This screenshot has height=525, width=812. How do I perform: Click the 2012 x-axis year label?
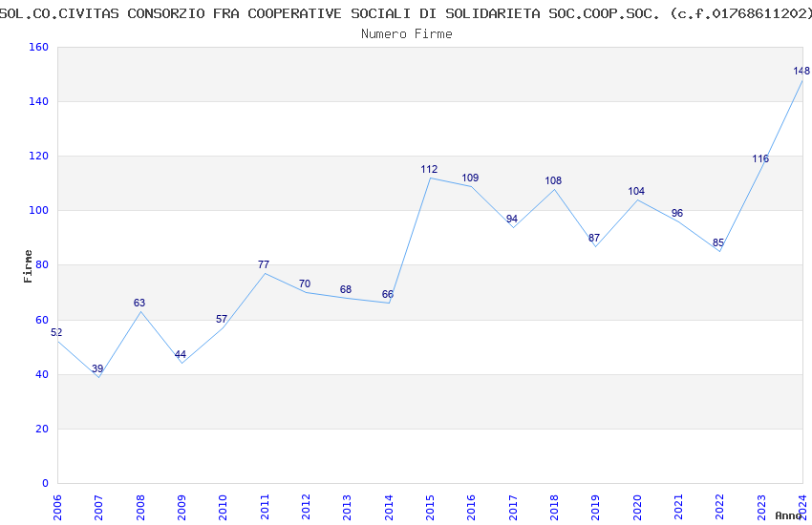[x=306, y=508]
